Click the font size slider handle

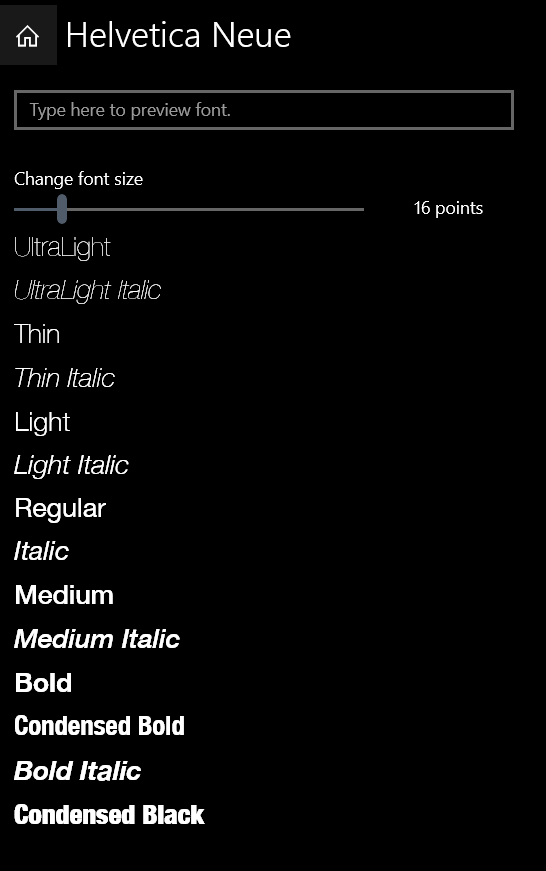coord(62,209)
